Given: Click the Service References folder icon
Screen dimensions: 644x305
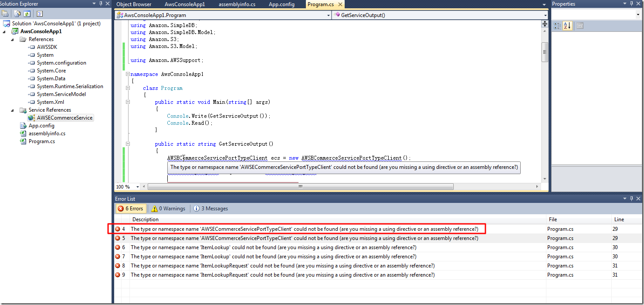Looking at the screenshot, I should tap(24, 110).
